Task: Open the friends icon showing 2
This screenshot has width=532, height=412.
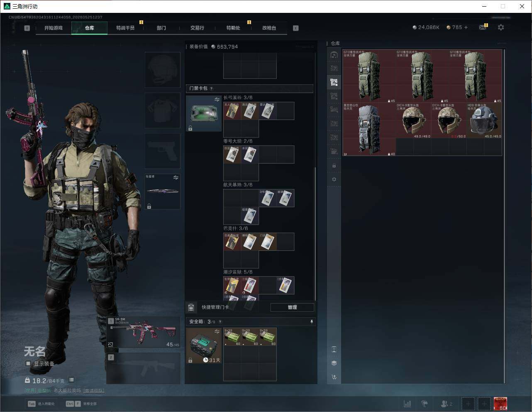Action: (447, 404)
